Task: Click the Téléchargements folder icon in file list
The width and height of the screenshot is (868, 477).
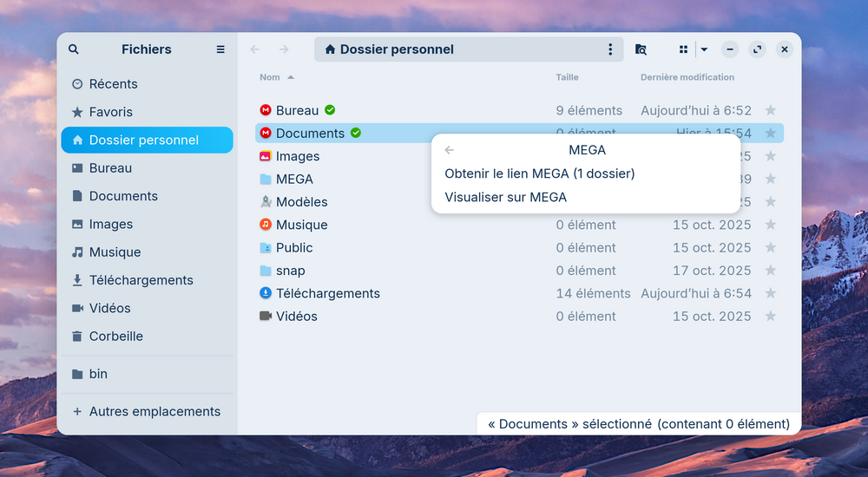Action: (266, 293)
